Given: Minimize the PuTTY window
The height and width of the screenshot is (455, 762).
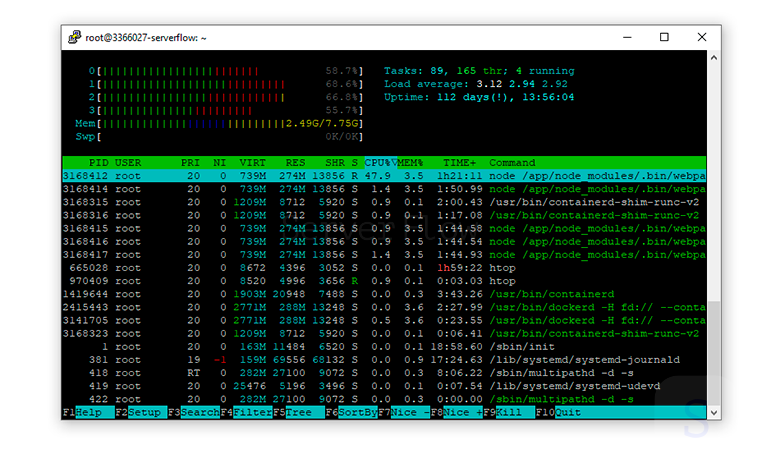Looking at the screenshot, I should coord(627,37).
